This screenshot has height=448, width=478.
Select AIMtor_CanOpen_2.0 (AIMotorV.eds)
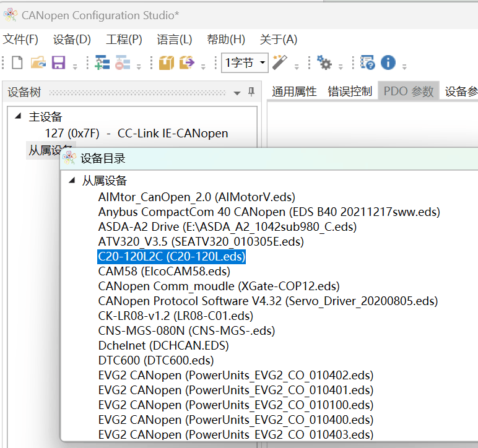[197, 197]
